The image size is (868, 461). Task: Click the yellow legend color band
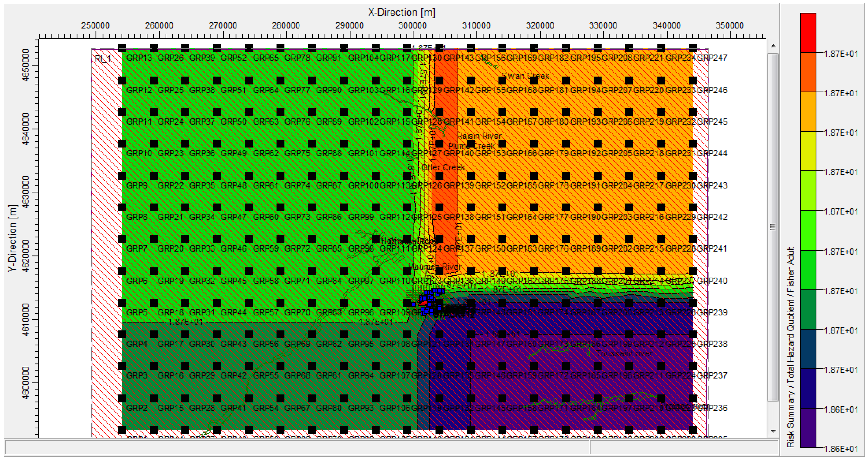(808, 151)
